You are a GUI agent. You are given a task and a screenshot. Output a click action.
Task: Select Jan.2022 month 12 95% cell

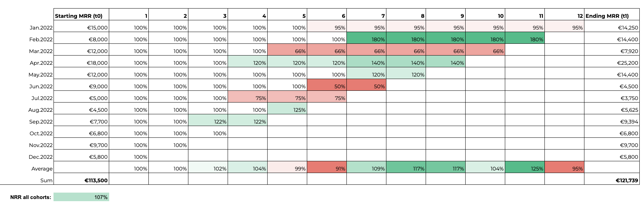tap(564, 28)
